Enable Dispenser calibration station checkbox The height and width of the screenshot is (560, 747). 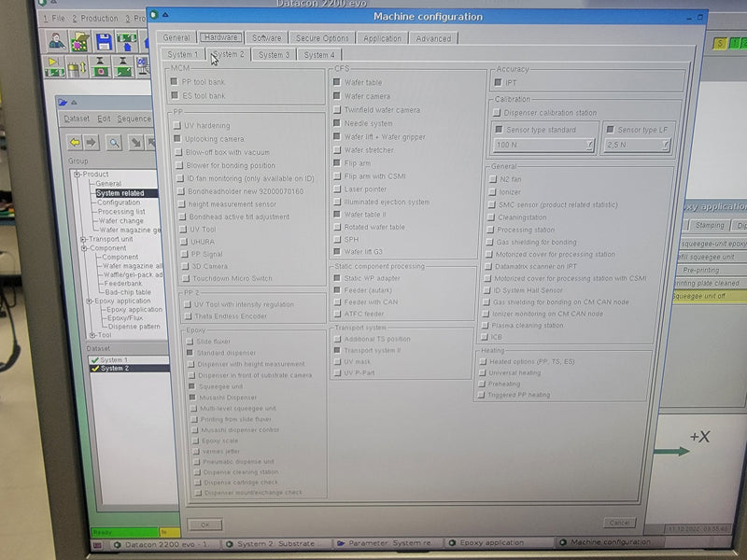point(497,113)
